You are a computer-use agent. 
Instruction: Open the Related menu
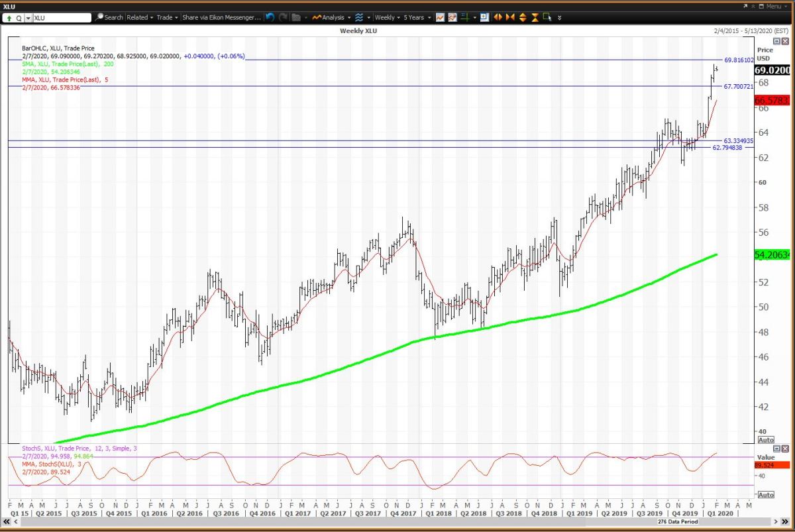click(x=140, y=17)
